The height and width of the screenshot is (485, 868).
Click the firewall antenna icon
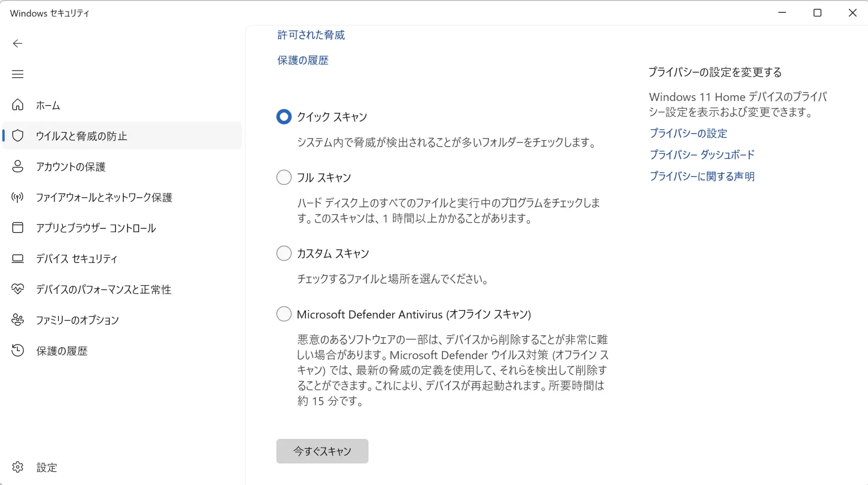17,197
